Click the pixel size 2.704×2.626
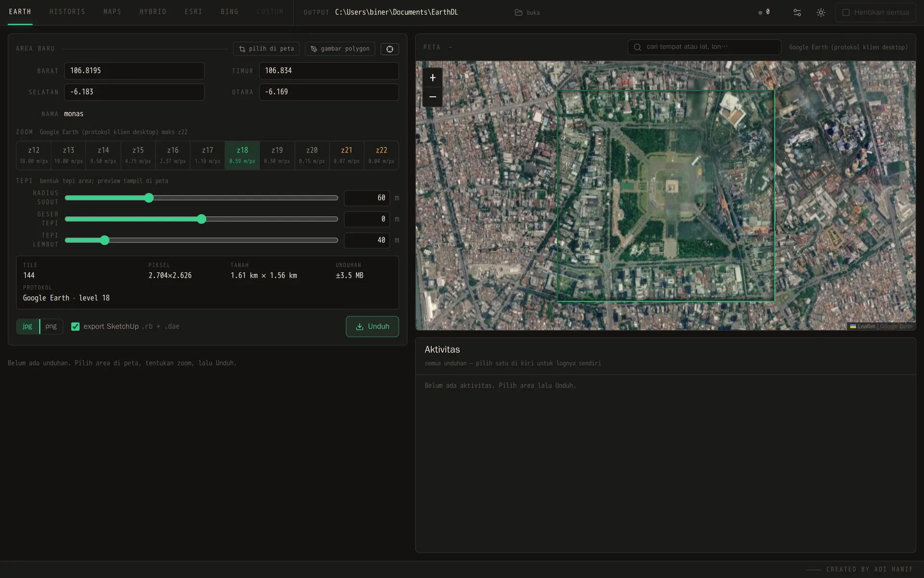924x578 pixels. [170, 276]
